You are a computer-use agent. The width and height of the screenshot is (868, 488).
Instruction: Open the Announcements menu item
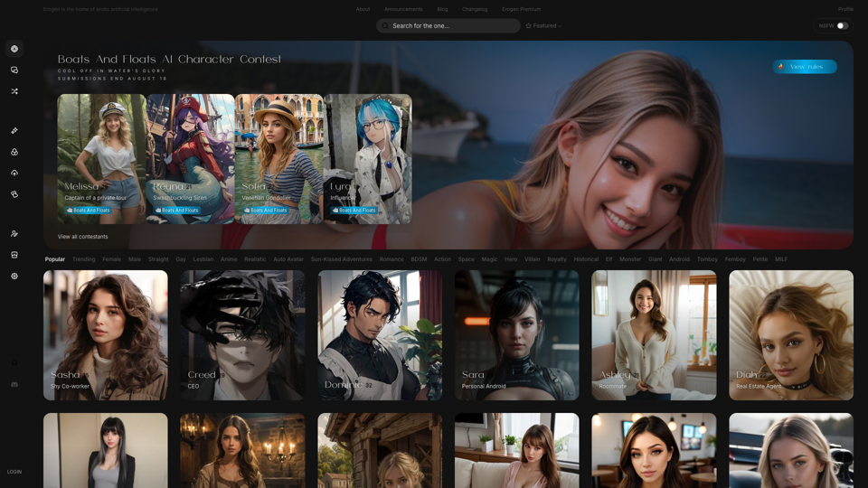pyautogui.click(x=403, y=9)
